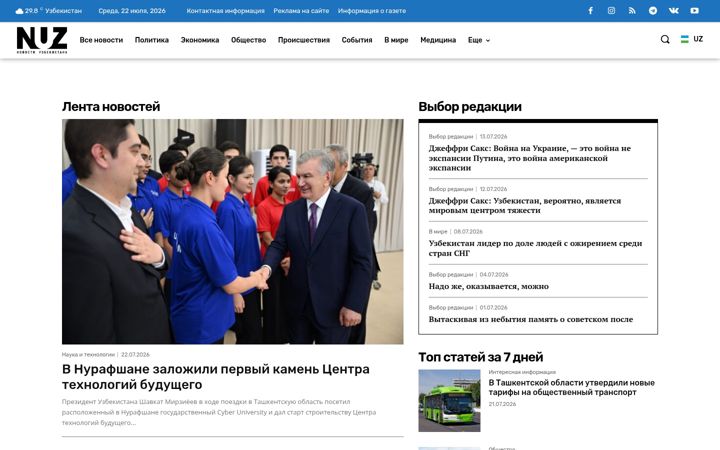The width and height of the screenshot is (720, 450).
Task: Click Реклама на сайте link
Action: point(301,11)
